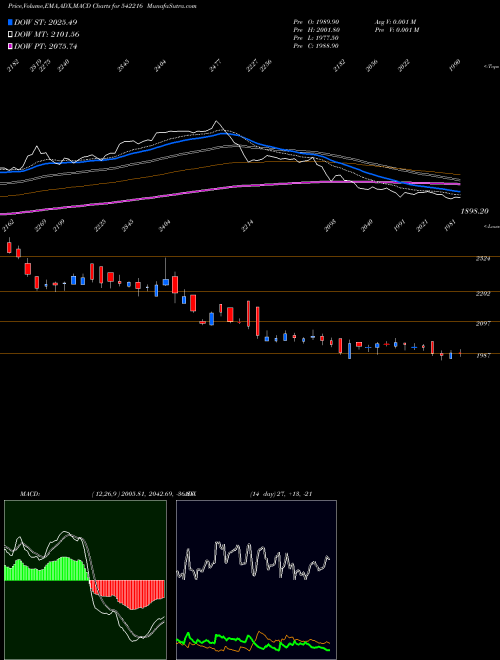Screen dimensions: 500x660
Task: Click the ADX '(14 day) 27, +18, -21' text
Action: pos(281,494)
